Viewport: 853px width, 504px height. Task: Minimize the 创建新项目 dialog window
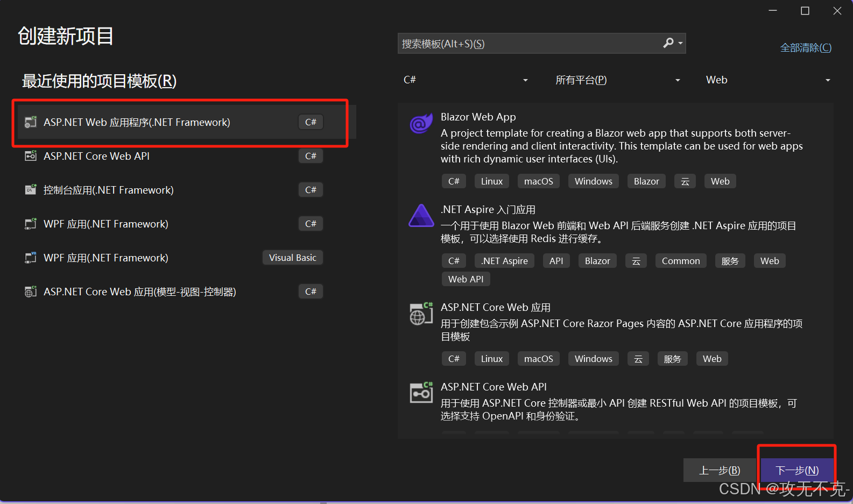[x=773, y=11]
